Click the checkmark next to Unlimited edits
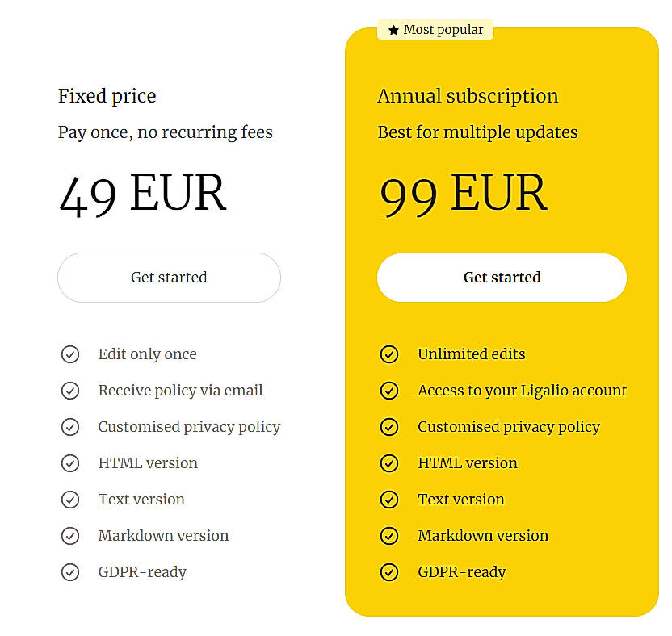The image size is (672, 636). coord(389,354)
